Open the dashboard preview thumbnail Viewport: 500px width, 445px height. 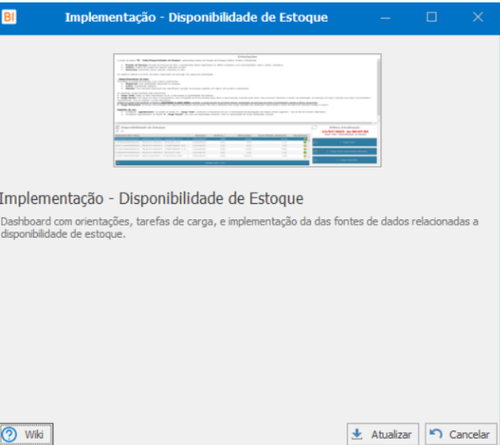coord(247,110)
